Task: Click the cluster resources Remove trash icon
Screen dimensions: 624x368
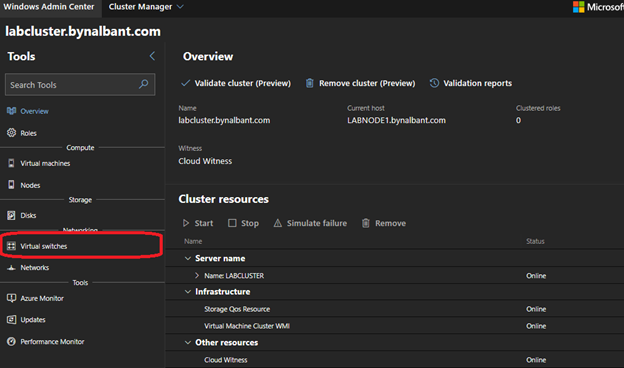Action: (x=366, y=223)
